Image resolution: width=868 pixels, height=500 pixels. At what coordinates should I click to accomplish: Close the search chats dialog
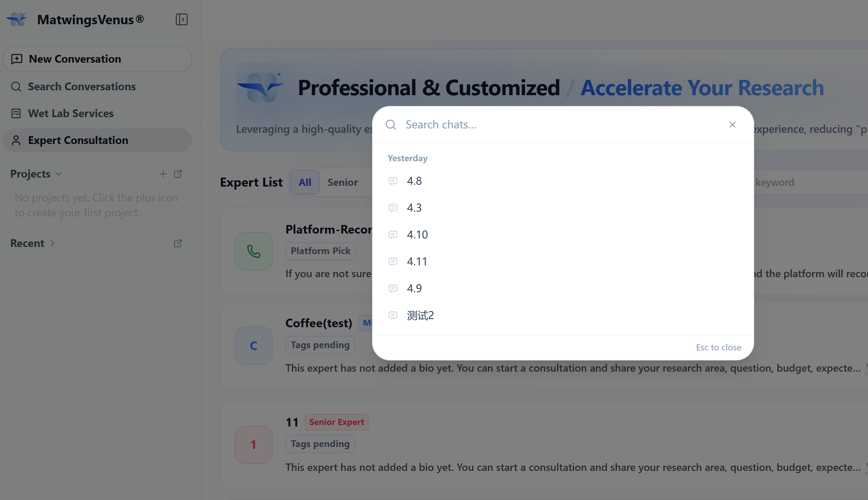tap(733, 125)
